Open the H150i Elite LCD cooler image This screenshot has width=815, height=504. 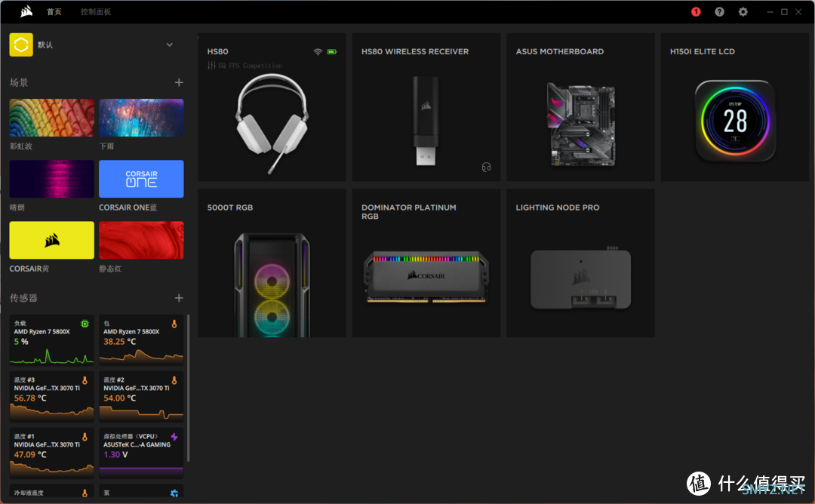(735, 121)
